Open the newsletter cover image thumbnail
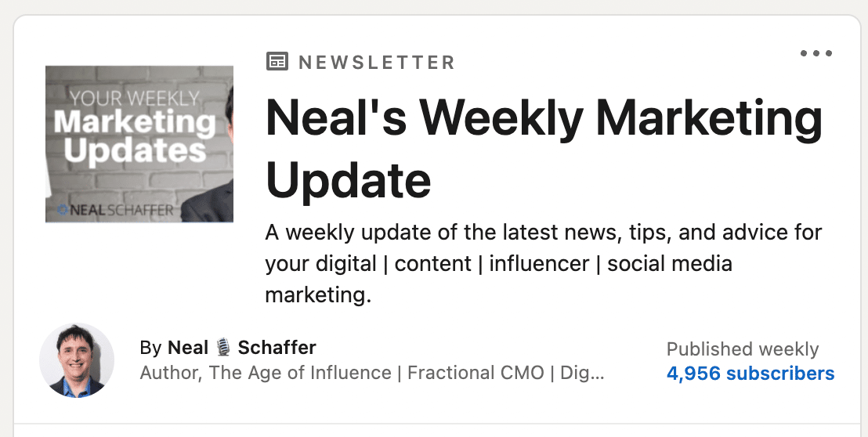The width and height of the screenshot is (868, 437). [139, 144]
